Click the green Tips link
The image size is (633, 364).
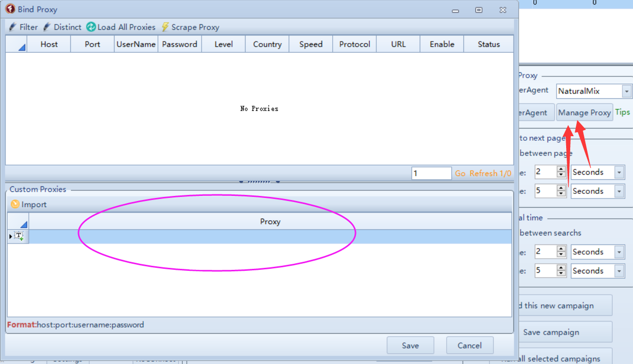(x=622, y=112)
